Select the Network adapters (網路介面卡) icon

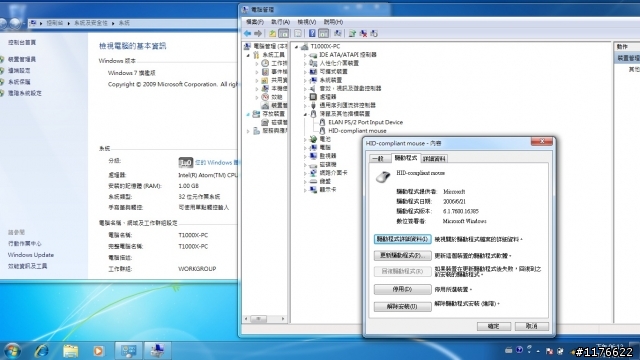click(313, 173)
